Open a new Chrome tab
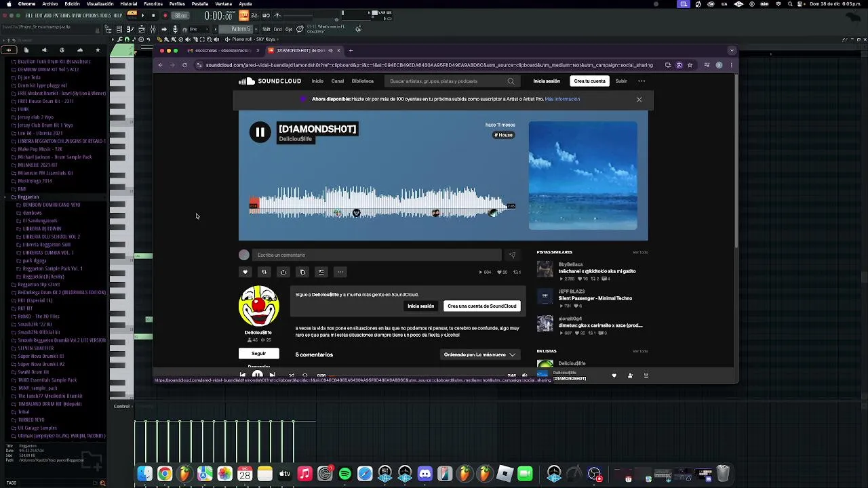Screen dimensions: 868x488 pyautogui.click(x=351, y=50)
